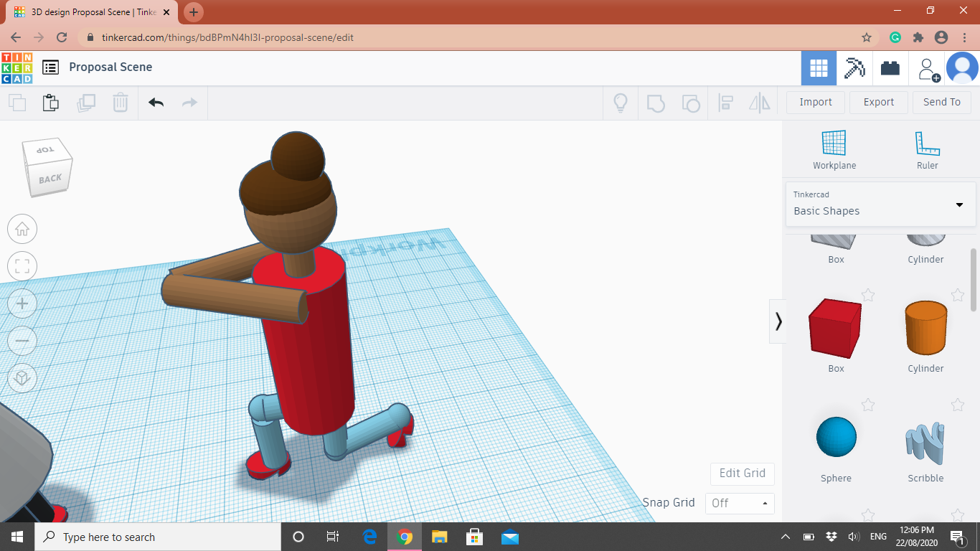Toggle orthographic perspective view cube icon

tap(22, 377)
